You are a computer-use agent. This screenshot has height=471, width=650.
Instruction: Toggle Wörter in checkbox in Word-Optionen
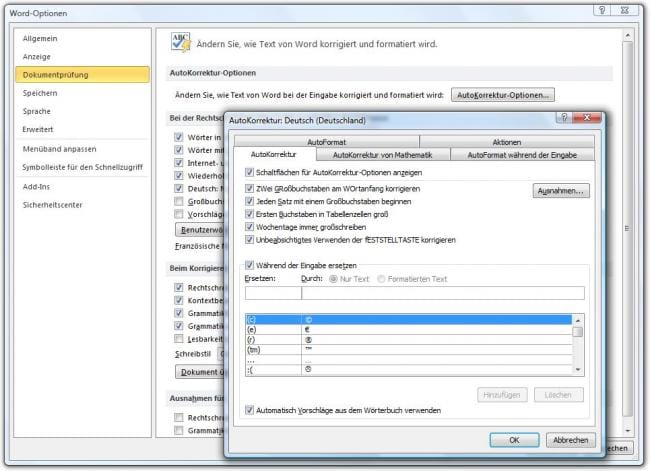[179, 137]
